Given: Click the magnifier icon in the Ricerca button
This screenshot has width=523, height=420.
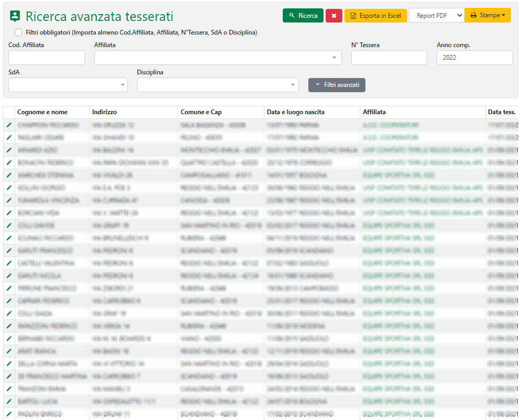Looking at the screenshot, I should point(292,16).
